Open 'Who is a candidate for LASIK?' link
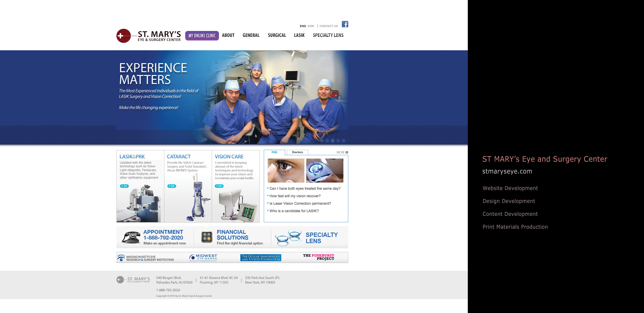The height and width of the screenshot is (313, 644). [x=294, y=211]
